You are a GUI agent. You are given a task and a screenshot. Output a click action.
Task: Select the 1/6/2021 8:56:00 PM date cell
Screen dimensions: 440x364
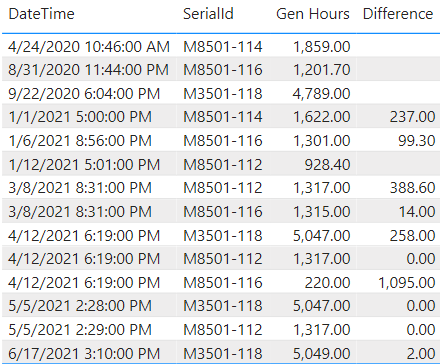tap(80, 141)
